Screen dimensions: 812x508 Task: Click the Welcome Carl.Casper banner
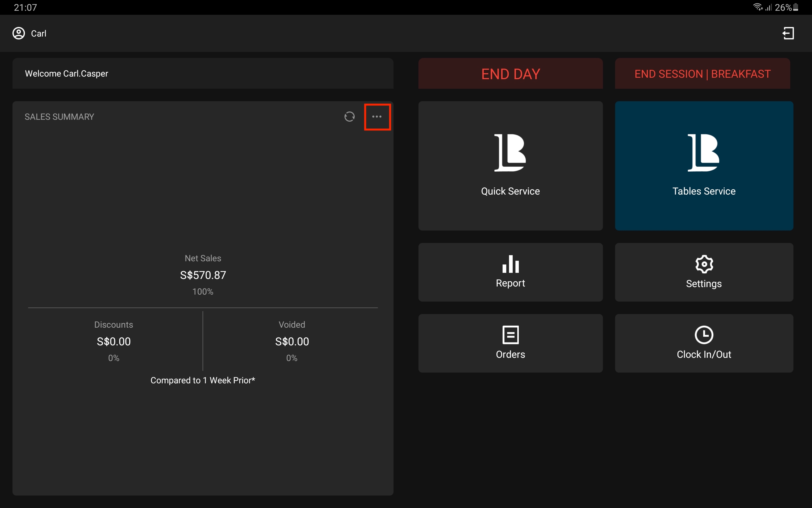[203, 74]
